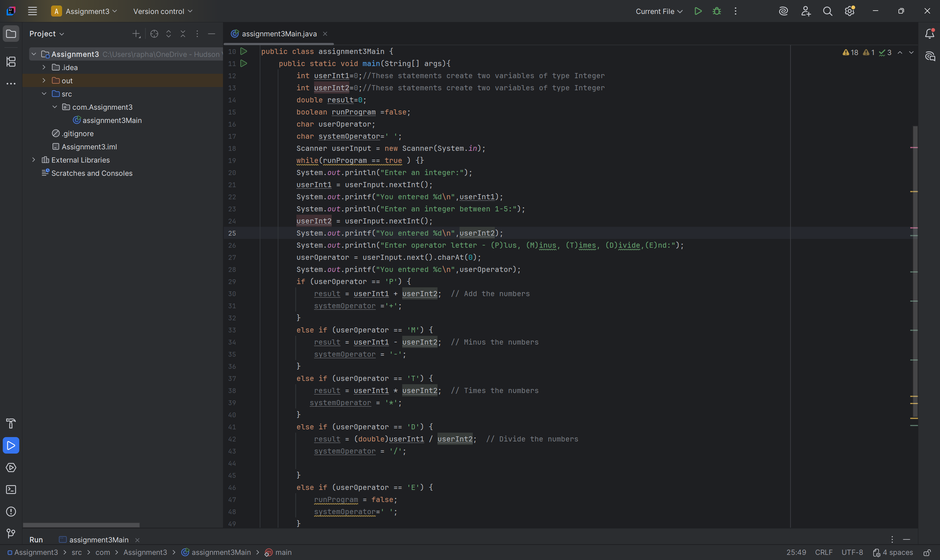Open the Problems tool window
Viewport: 940px width, 560px height.
[x=11, y=511]
